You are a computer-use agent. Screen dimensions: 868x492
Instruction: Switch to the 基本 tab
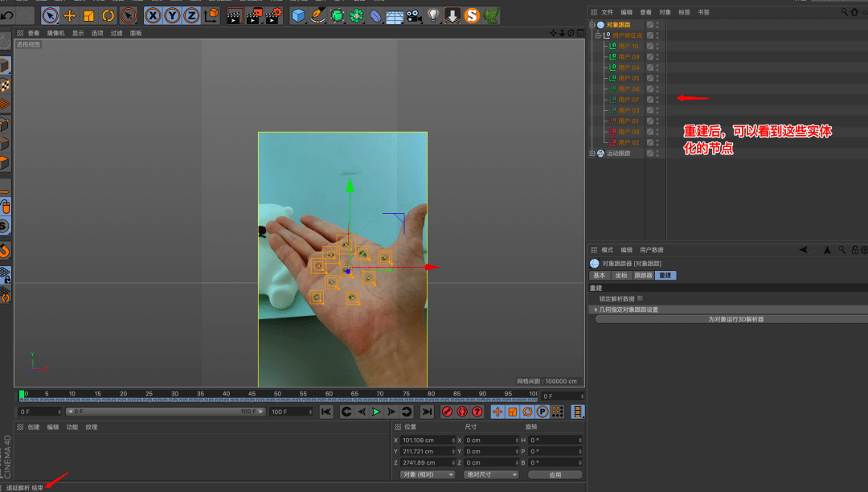coord(600,275)
